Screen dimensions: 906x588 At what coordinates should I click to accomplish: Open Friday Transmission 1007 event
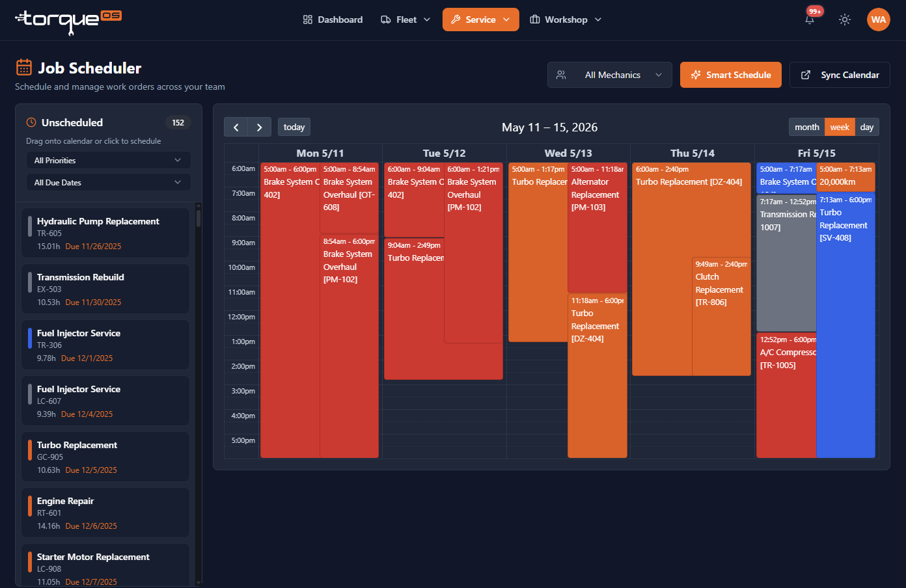click(x=786, y=263)
